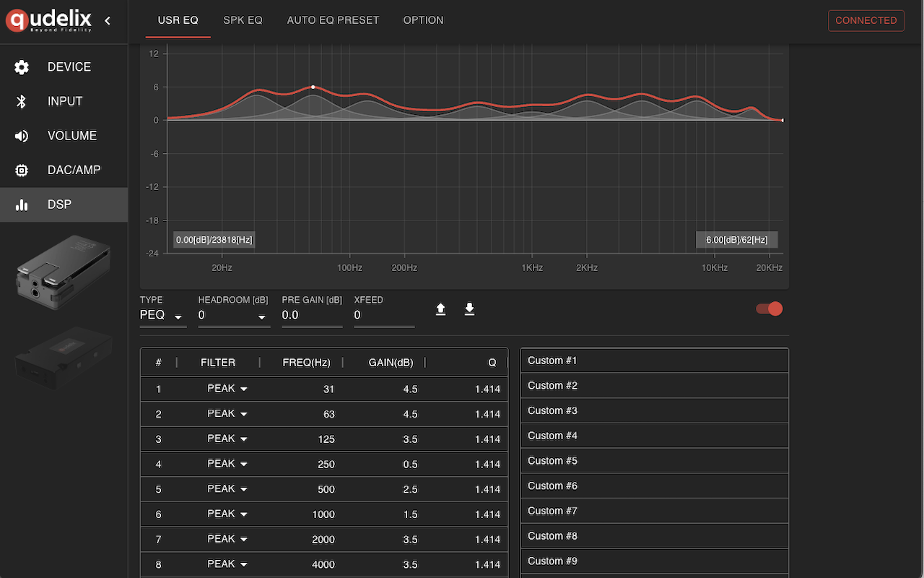924x578 pixels.
Task: Toggle the EQ enable switch off
Action: tap(769, 309)
